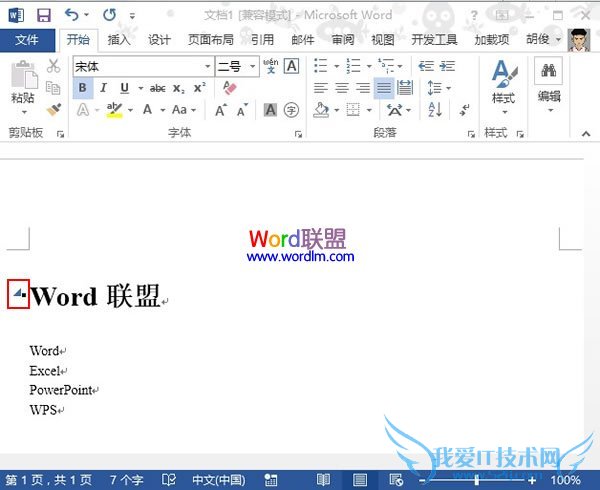Customize Quick Access Toolbar dropdown arrow
This screenshot has height=490, width=600.
point(132,16)
